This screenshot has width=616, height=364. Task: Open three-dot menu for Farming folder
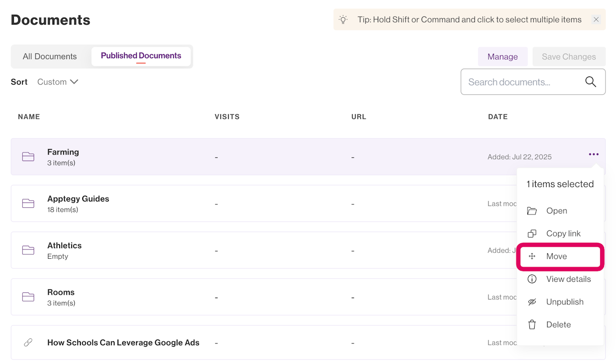[593, 154]
